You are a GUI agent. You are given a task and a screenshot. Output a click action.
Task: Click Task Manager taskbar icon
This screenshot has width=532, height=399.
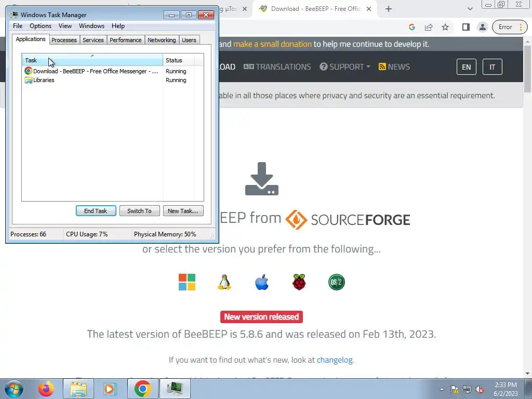175,389
